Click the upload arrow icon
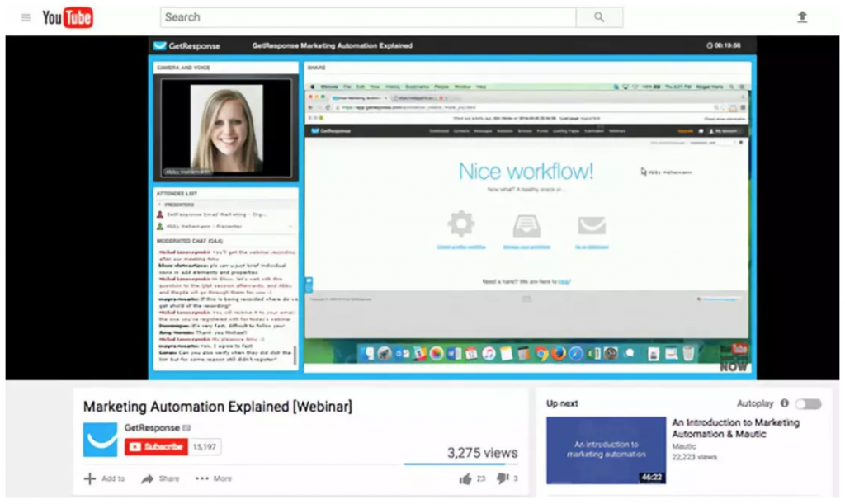The width and height of the screenshot is (845, 504). [x=801, y=17]
